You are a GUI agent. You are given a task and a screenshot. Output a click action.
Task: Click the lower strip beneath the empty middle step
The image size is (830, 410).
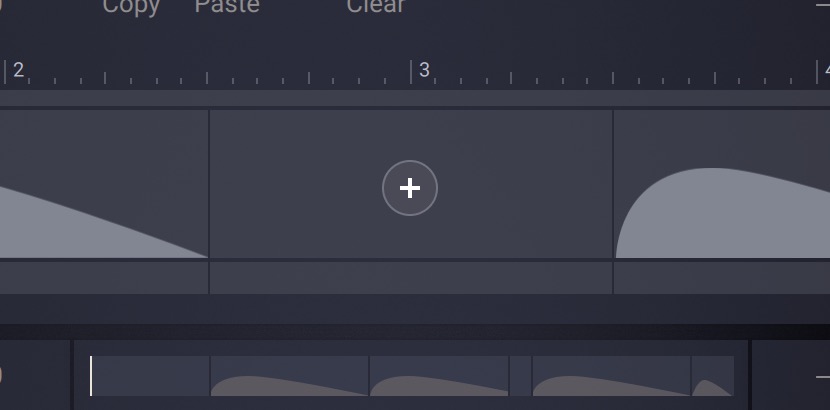[411, 278]
